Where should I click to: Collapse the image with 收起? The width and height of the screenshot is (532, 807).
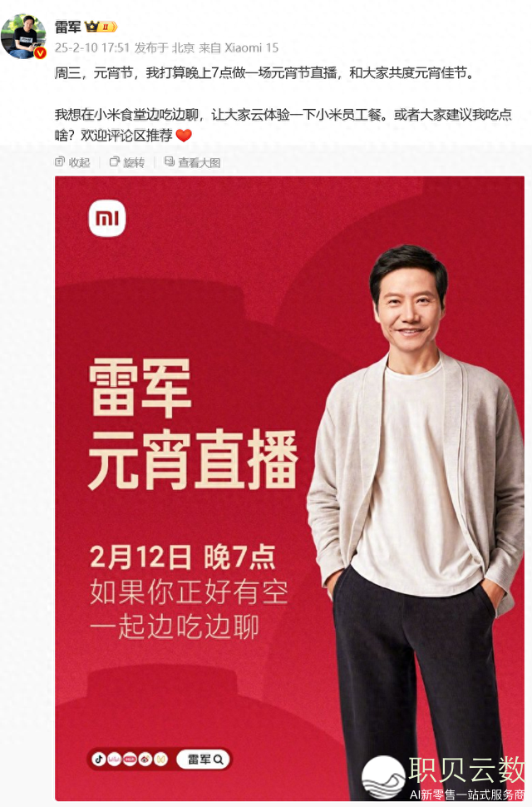coord(72,162)
